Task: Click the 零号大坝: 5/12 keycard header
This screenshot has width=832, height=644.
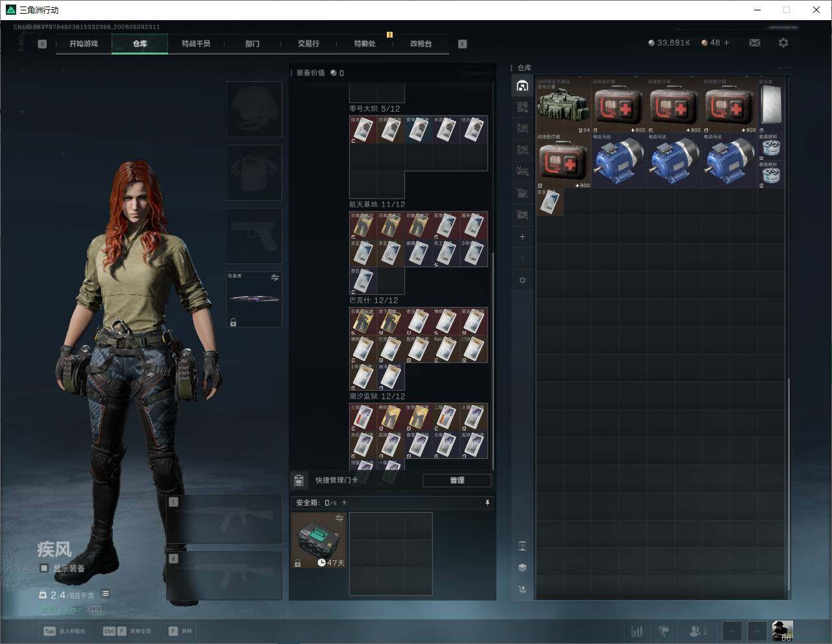Action: [x=374, y=108]
